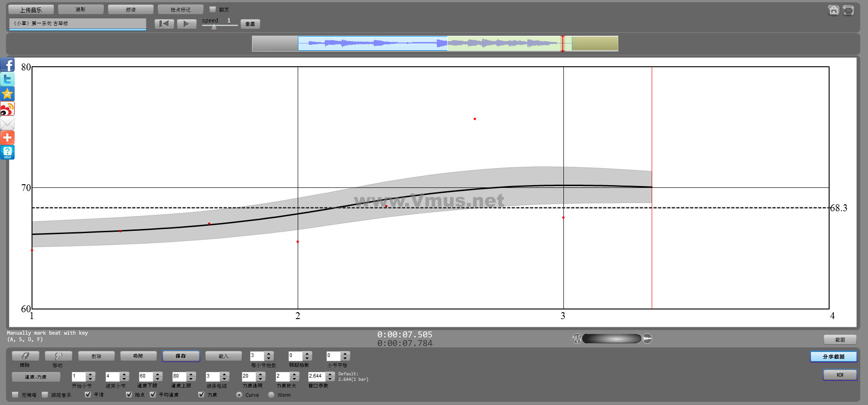Click the 吸附 snap button
Image resolution: width=868 pixels, height=405 pixels.
point(138,356)
